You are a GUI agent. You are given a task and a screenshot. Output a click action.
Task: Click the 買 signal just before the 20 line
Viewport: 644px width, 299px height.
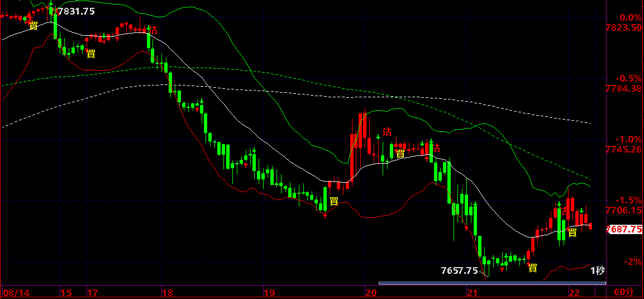pos(334,201)
